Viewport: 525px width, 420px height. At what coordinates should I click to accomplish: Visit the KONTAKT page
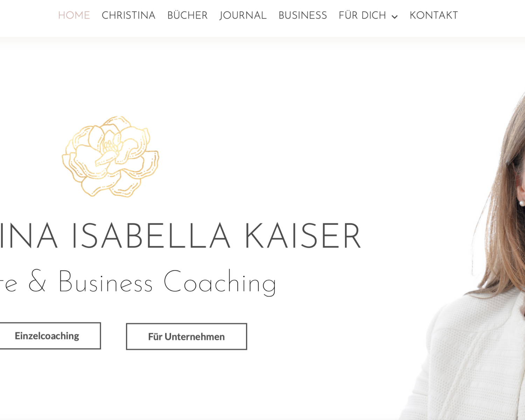pos(434,15)
